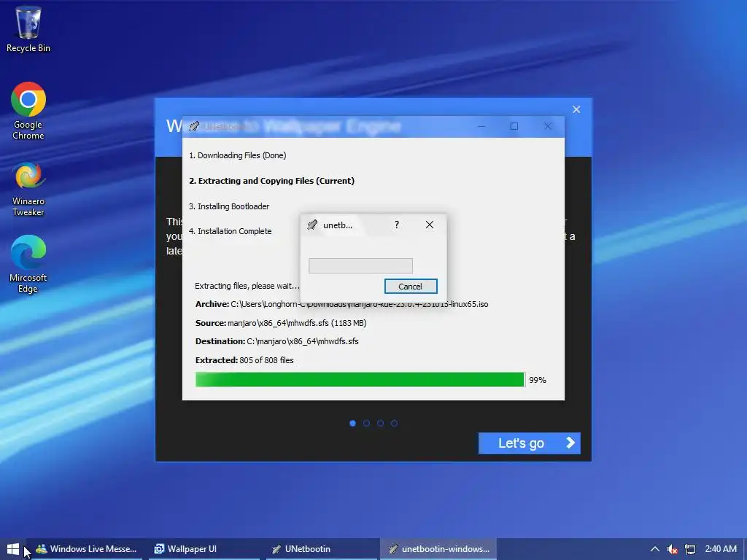Select the first page indicator dot
Viewport: 747px width, 560px height.
point(352,424)
